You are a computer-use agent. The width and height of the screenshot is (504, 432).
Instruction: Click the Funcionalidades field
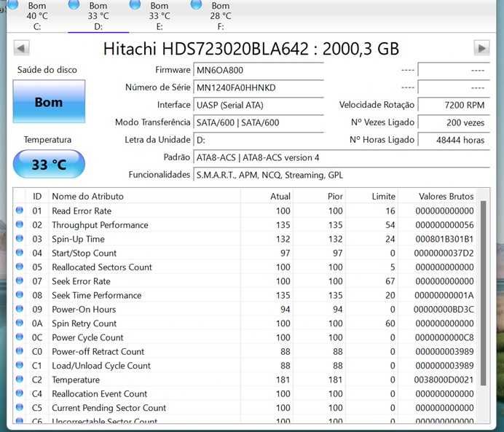[x=342, y=175]
